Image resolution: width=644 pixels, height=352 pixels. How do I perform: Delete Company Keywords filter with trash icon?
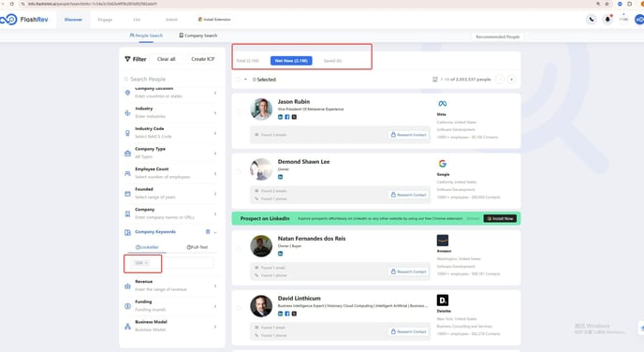(x=208, y=231)
